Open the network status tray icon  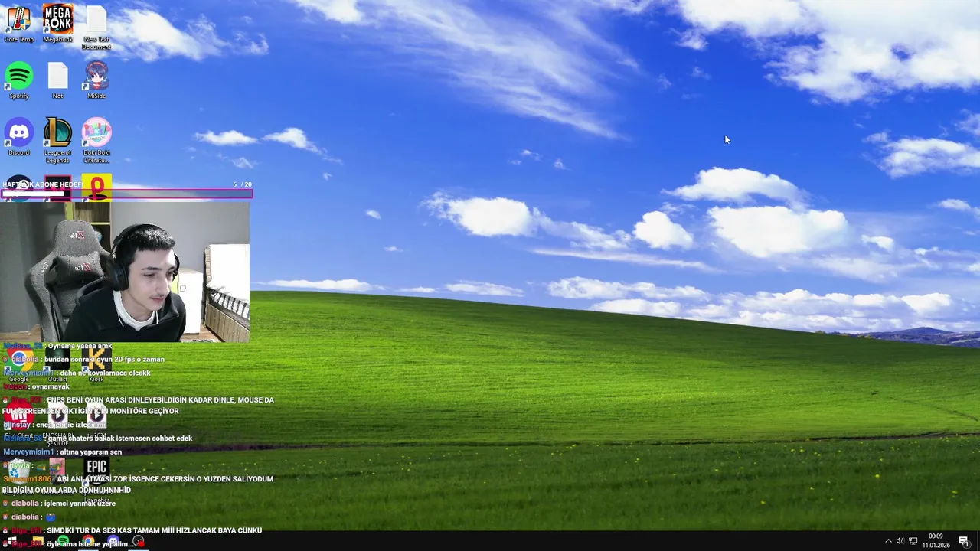[913, 542]
